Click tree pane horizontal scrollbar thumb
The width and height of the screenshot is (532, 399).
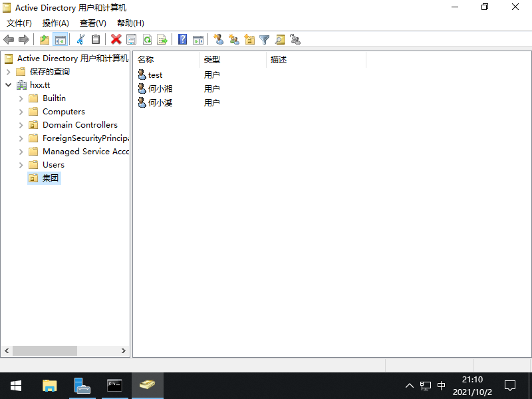(x=45, y=351)
